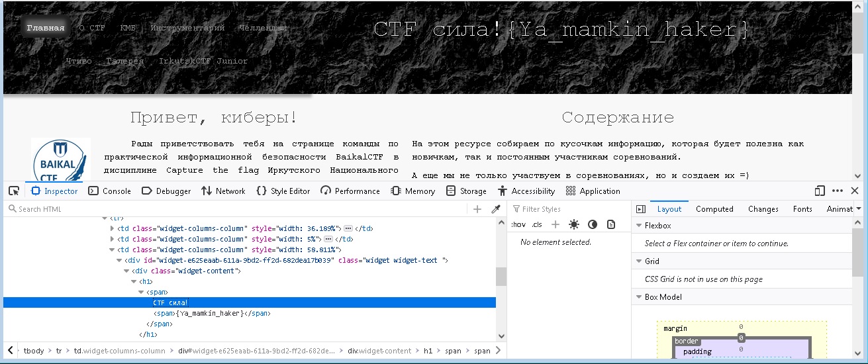This screenshot has height=364, width=868.
Task: Edit the box model margin-top value
Action: (x=742, y=327)
